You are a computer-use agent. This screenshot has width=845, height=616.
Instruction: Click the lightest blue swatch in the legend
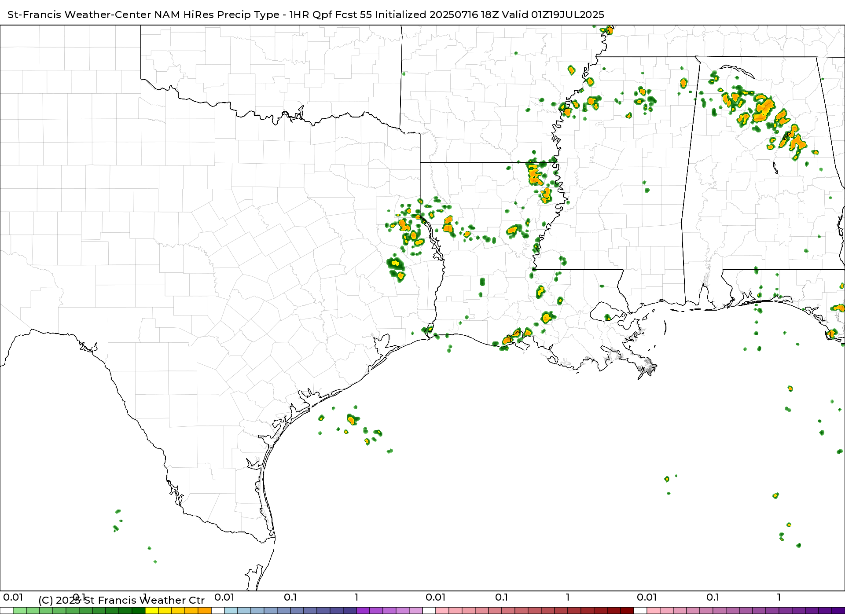231,611
